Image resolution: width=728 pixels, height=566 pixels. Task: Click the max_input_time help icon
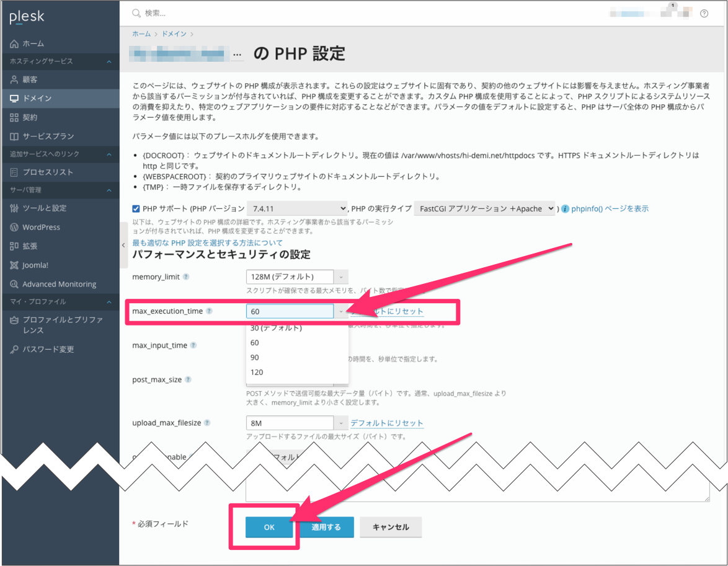pos(193,345)
